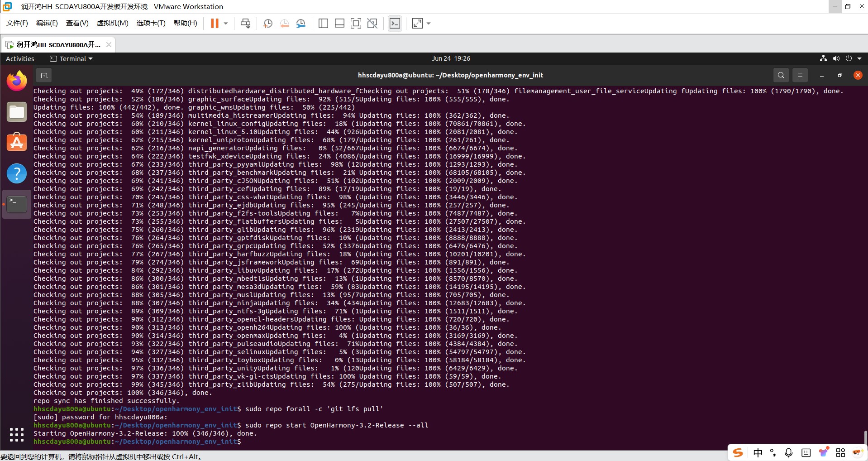This screenshot has width=868, height=461.
Task: Click the '[sudo] password for hhscdayu800a:' line
Action: pos(100,417)
